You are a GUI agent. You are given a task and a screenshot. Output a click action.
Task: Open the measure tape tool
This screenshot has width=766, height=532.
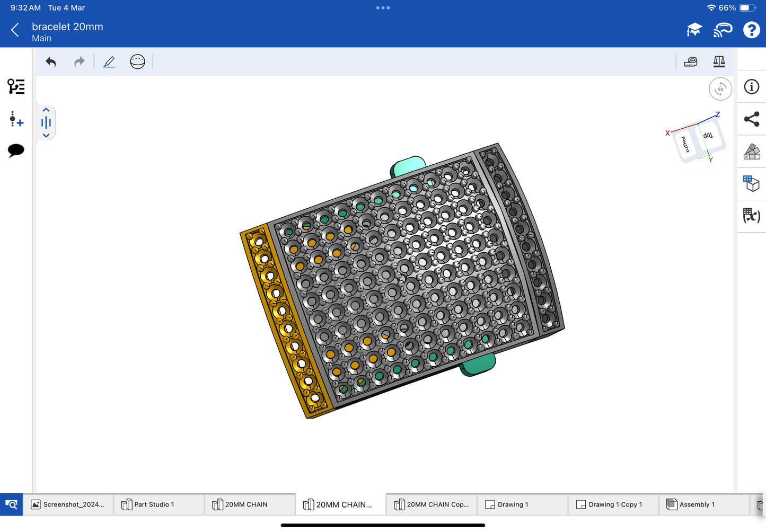(690, 62)
